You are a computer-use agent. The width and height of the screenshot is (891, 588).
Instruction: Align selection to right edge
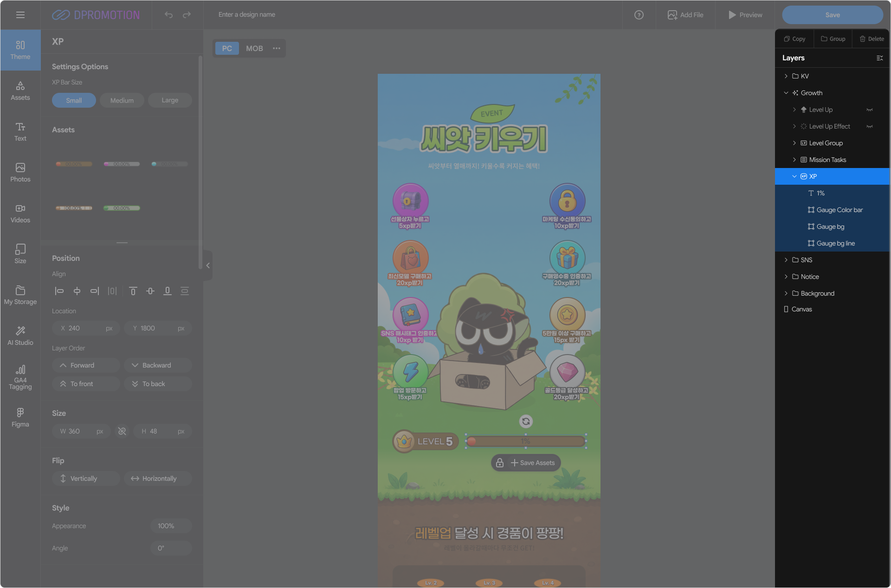tap(95, 291)
